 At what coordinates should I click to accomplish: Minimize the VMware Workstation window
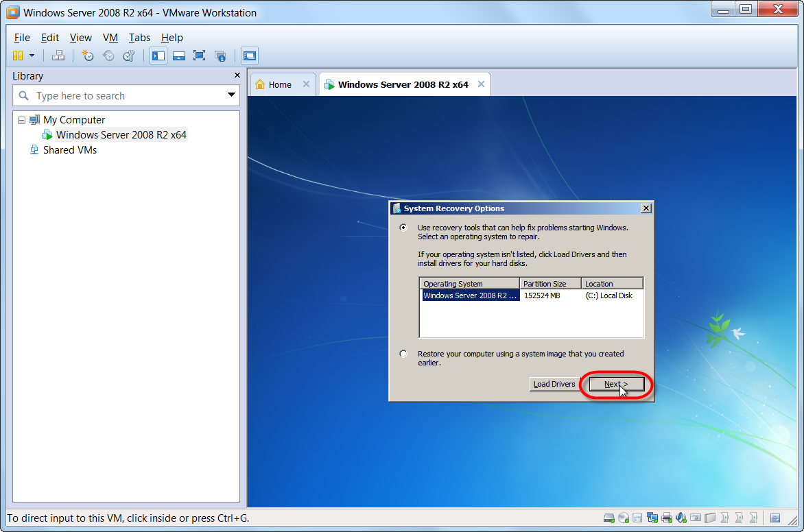tap(723, 9)
